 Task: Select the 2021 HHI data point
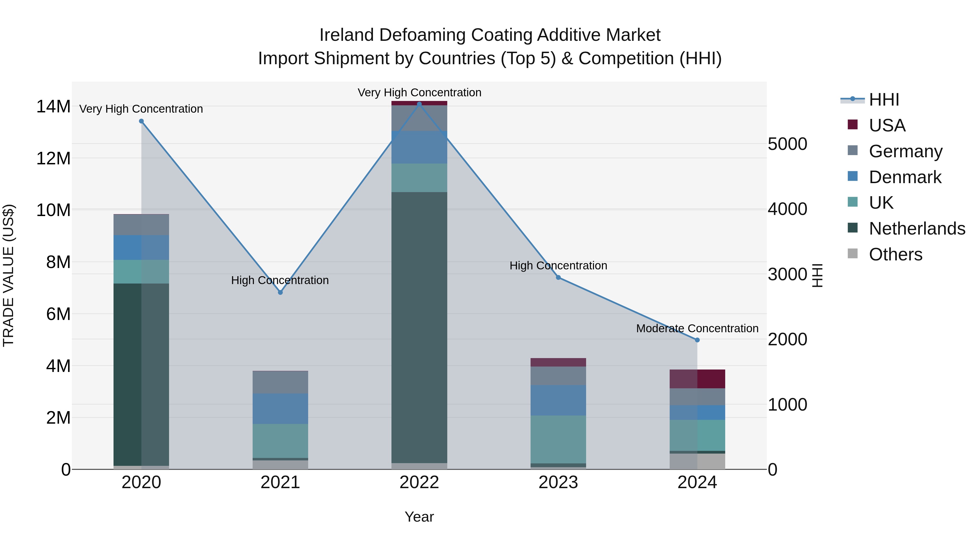(x=280, y=293)
